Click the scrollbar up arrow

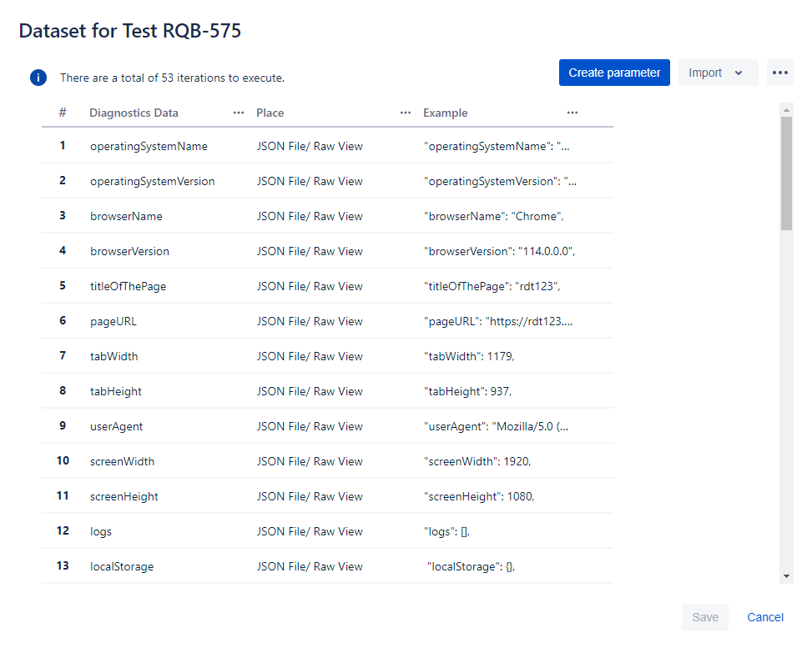click(787, 109)
